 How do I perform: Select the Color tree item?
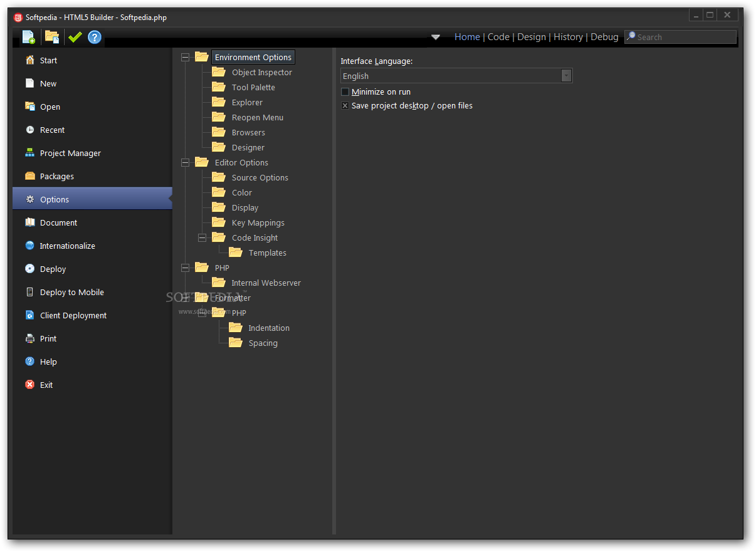coord(242,192)
